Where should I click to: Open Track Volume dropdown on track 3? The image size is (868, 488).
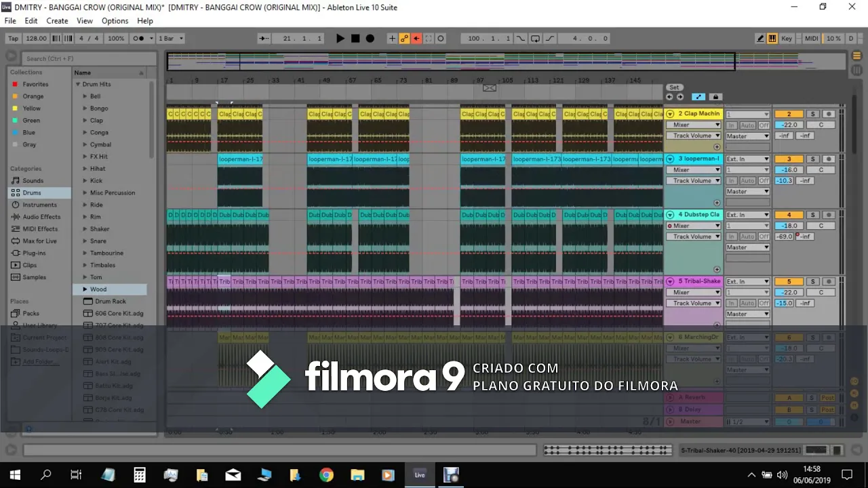[693, 181]
